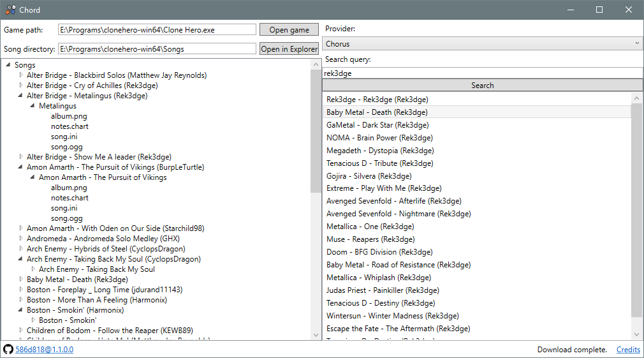Select Baby Metal - Death search result
The width and height of the screenshot is (644, 358).
[477, 112]
